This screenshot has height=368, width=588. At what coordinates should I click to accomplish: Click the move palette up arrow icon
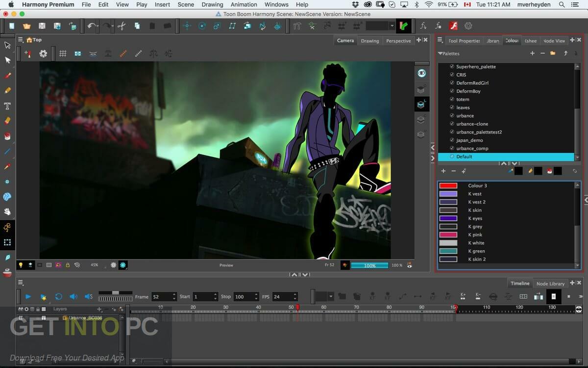coord(565,53)
